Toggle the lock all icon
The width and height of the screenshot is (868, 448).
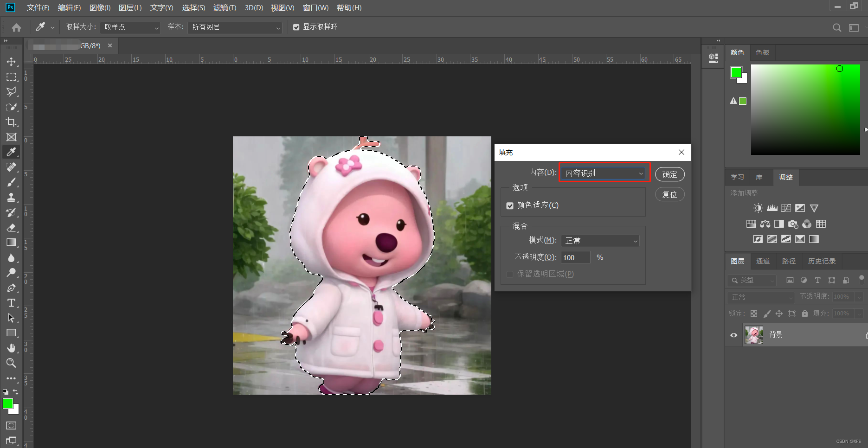pyautogui.click(x=805, y=314)
